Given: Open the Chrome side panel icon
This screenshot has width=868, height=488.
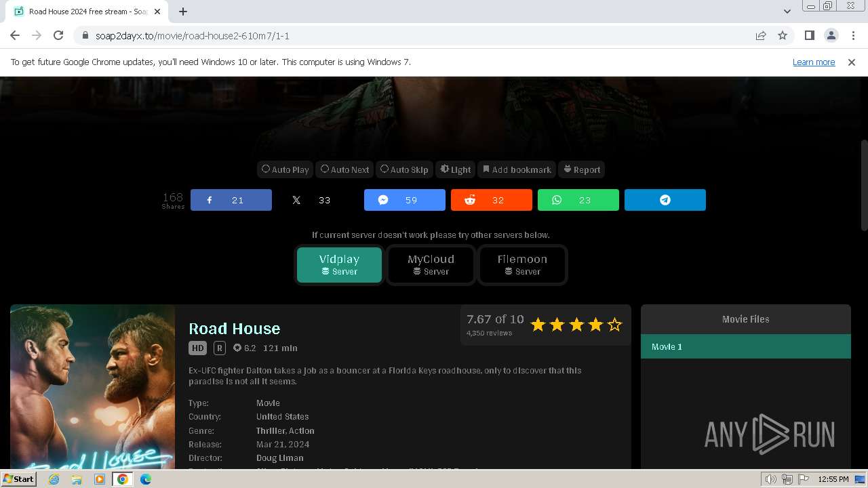Looking at the screenshot, I should click(809, 35).
